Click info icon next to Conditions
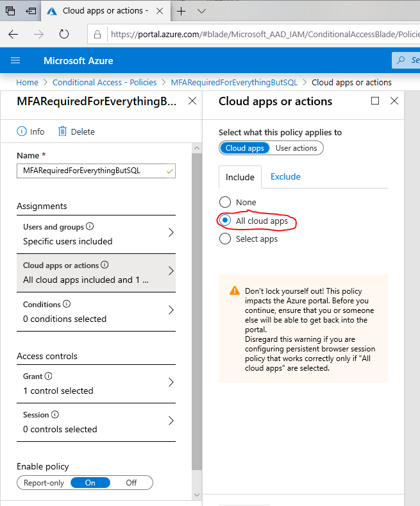The image size is (420, 506). click(67, 304)
